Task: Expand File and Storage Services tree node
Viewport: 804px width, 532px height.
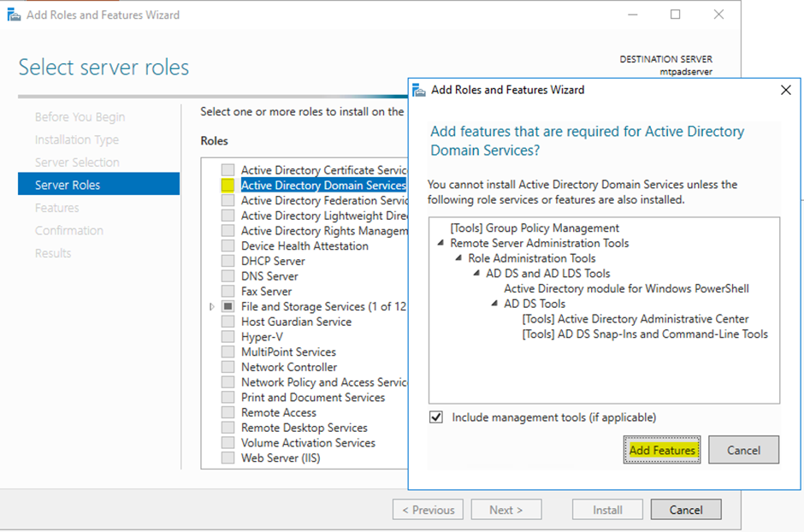Action: click(212, 306)
